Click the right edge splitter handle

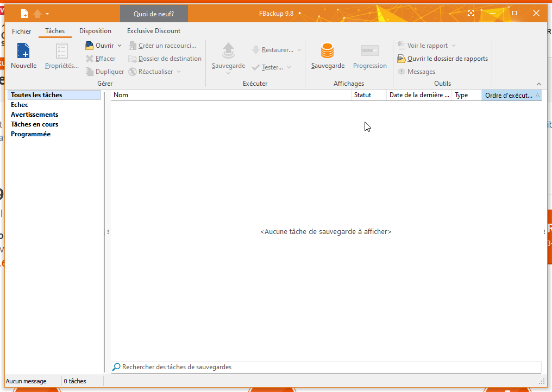tap(544, 232)
